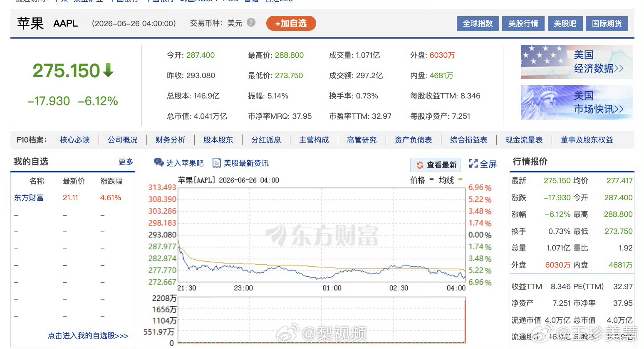
Task: Click 内盘 value 4681万 in the header
Action: 441,76
